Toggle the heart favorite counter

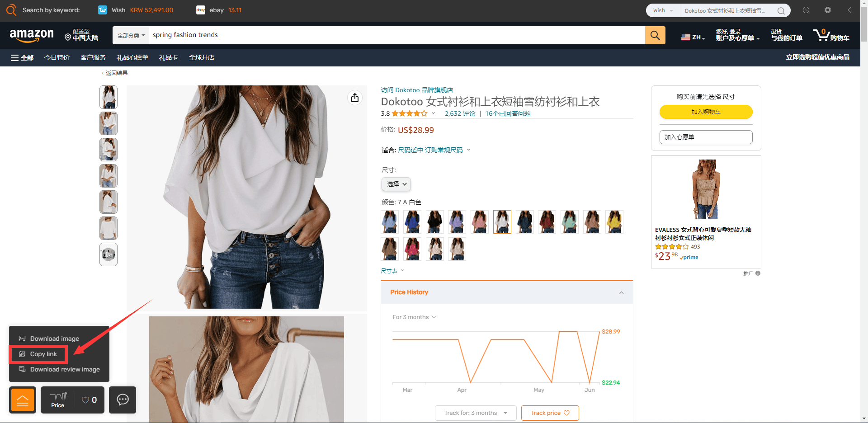90,400
